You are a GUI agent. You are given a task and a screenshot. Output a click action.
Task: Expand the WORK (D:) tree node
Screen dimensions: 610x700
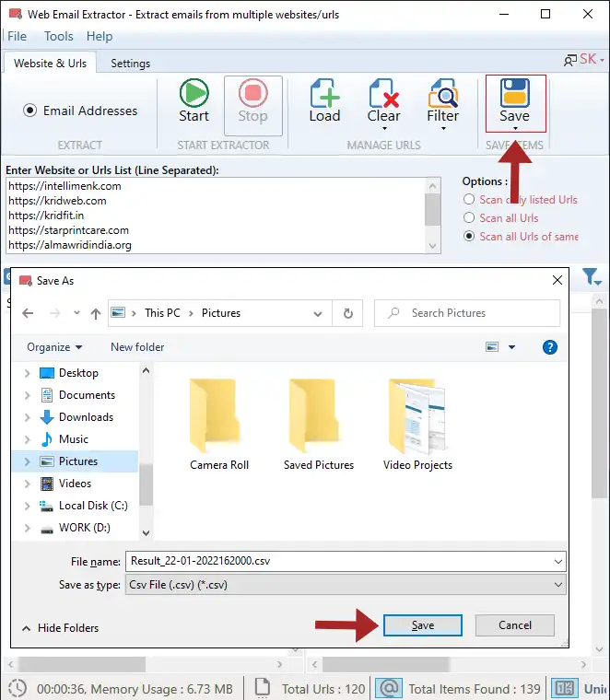(x=28, y=528)
